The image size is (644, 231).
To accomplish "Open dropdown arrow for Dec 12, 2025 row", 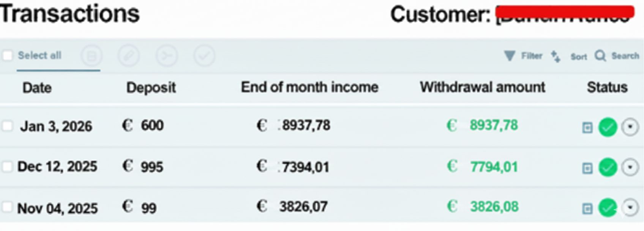I will (x=630, y=168).
